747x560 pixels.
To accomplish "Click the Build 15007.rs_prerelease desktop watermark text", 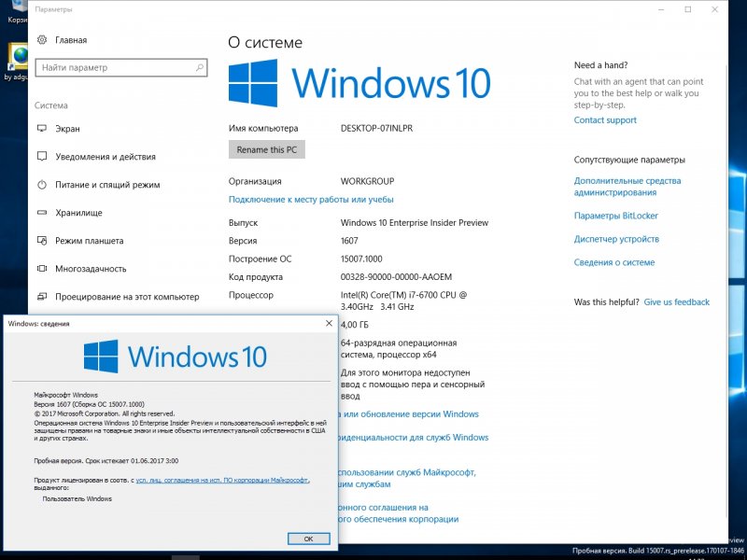I will [657, 551].
